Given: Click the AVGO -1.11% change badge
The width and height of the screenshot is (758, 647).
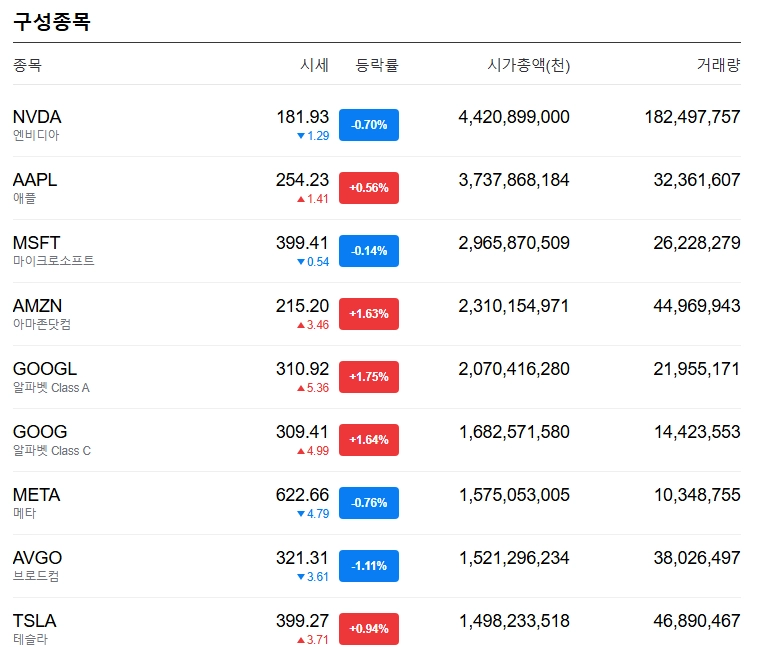Looking at the screenshot, I should (x=369, y=566).
